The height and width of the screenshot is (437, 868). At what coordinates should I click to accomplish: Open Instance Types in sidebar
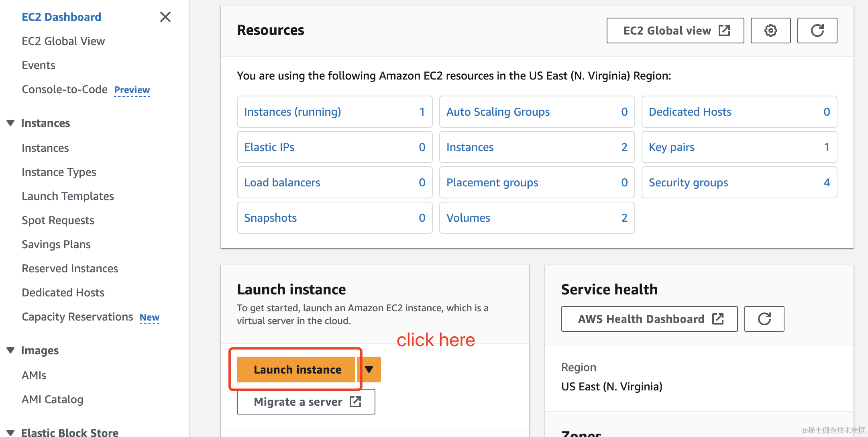59,172
